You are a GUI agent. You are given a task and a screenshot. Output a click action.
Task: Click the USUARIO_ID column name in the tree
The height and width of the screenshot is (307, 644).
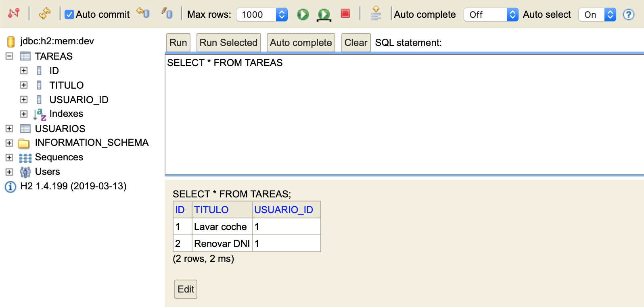(x=79, y=100)
